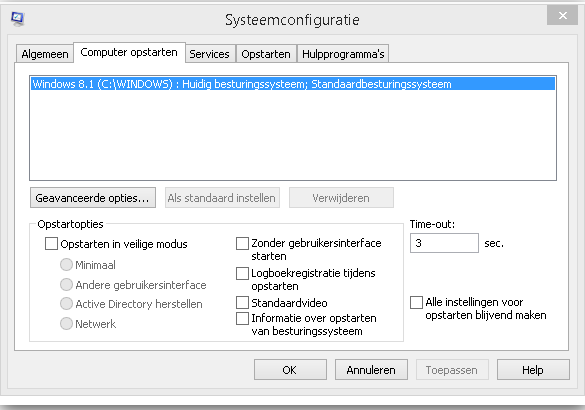This screenshot has height=410, width=585.
Task: Select the Computer opstarten tab
Action: point(129,52)
